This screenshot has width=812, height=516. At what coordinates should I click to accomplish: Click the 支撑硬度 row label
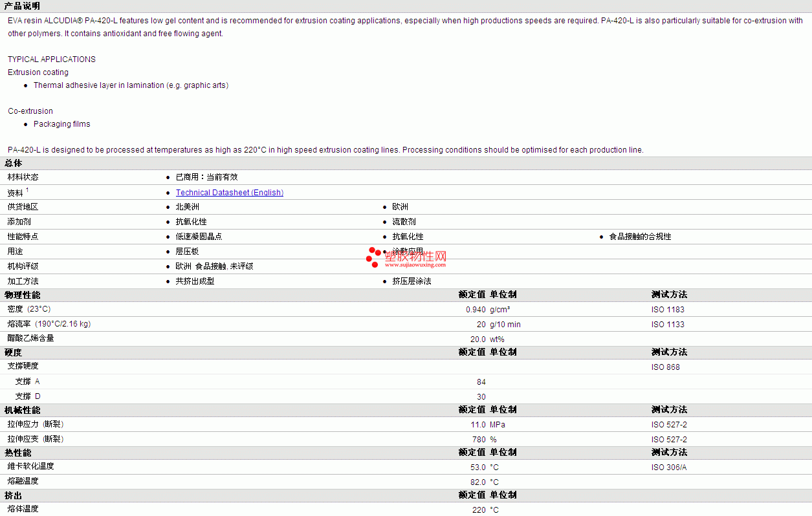[x=23, y=366]
